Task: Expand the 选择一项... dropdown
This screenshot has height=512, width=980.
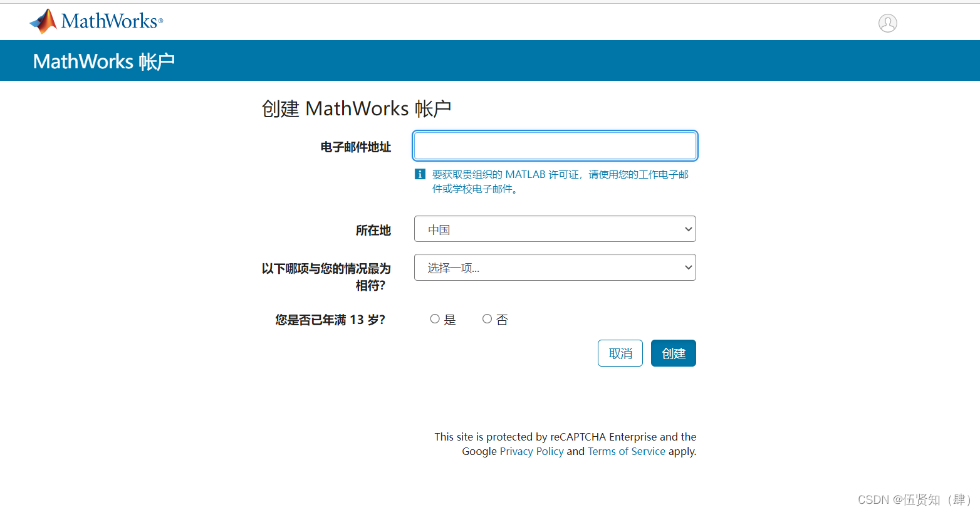Action: (555, 268)
